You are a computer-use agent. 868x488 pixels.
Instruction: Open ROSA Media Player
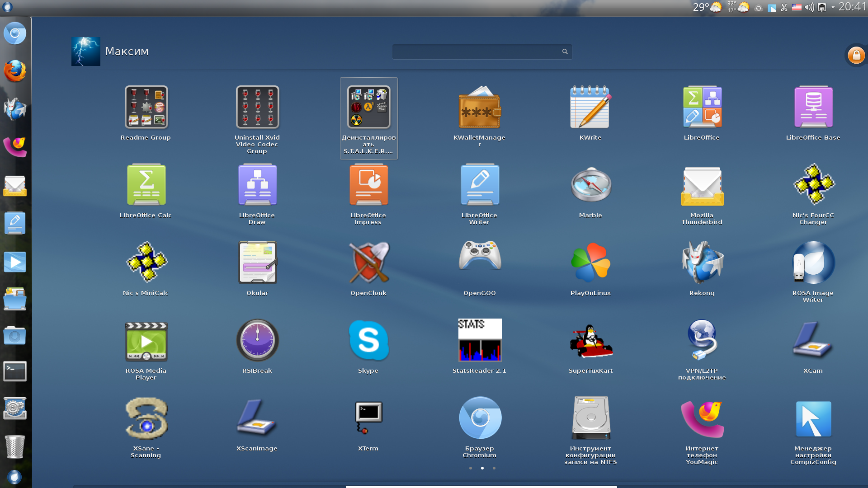click(x=146, y=341)
